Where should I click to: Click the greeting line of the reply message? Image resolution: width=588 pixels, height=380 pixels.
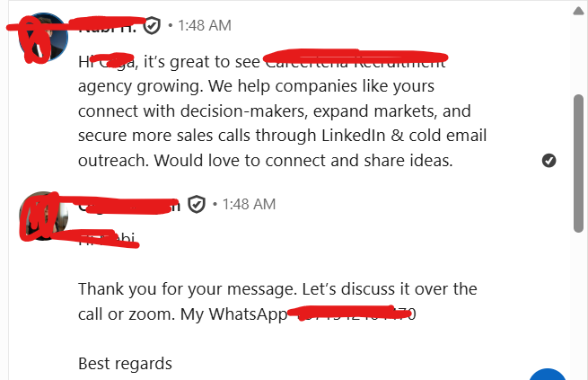pyautogui.click(x=108, y=239)
